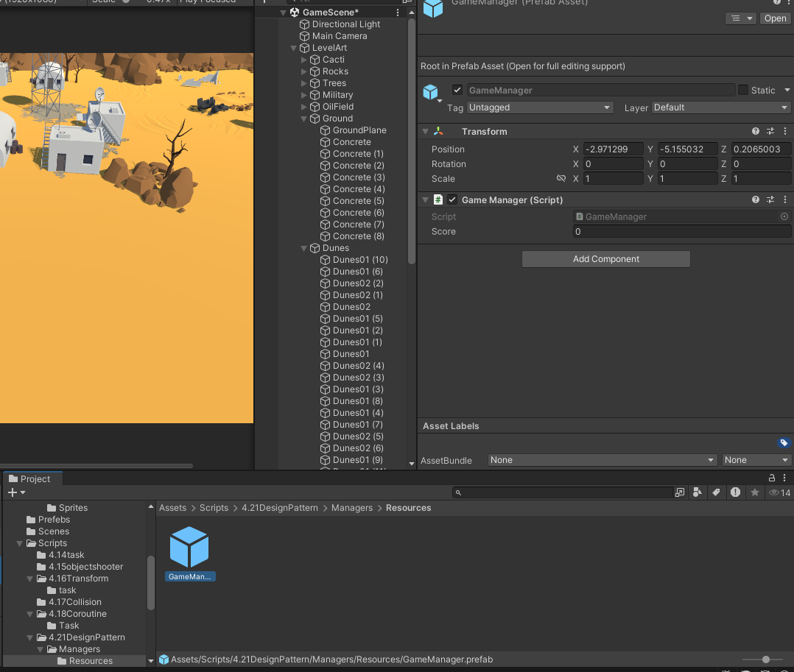794x672 pixels.
Task: Select the Concrete (4) object
Action: 353,189
